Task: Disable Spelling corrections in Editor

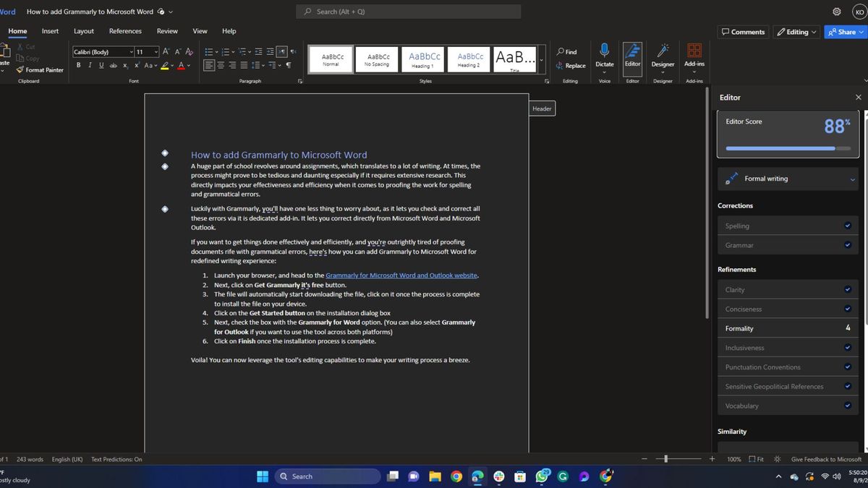Action: click(847, 226)
